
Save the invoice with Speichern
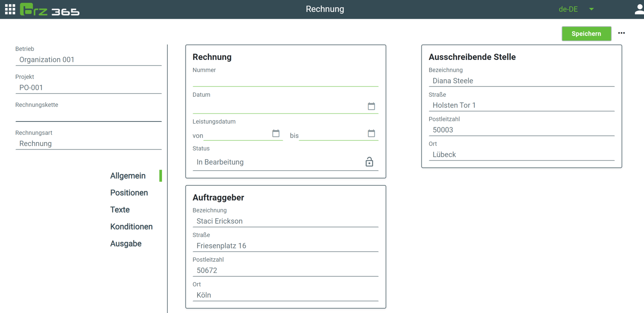coord(586,34)
